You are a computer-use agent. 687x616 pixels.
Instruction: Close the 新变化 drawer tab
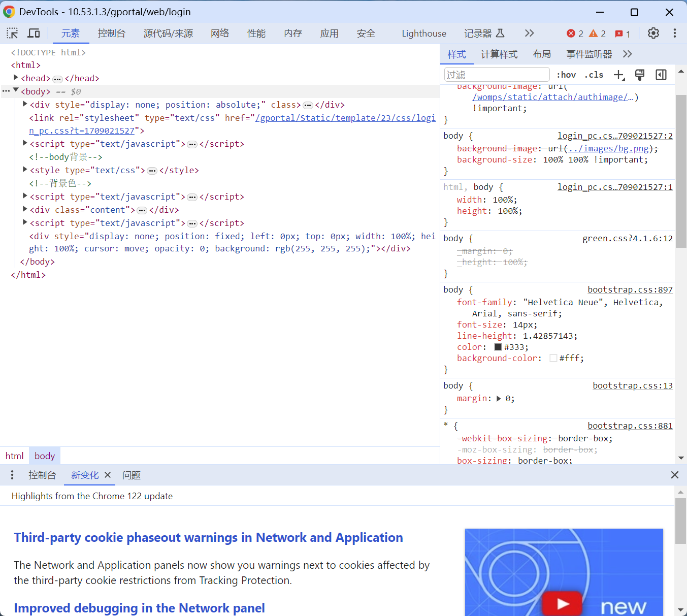108,475
